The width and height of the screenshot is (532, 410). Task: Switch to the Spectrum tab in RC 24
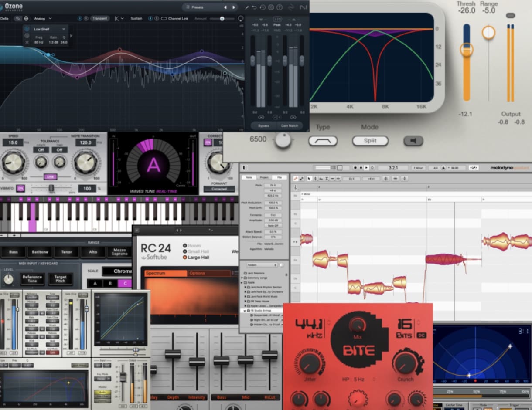(165, 273)
